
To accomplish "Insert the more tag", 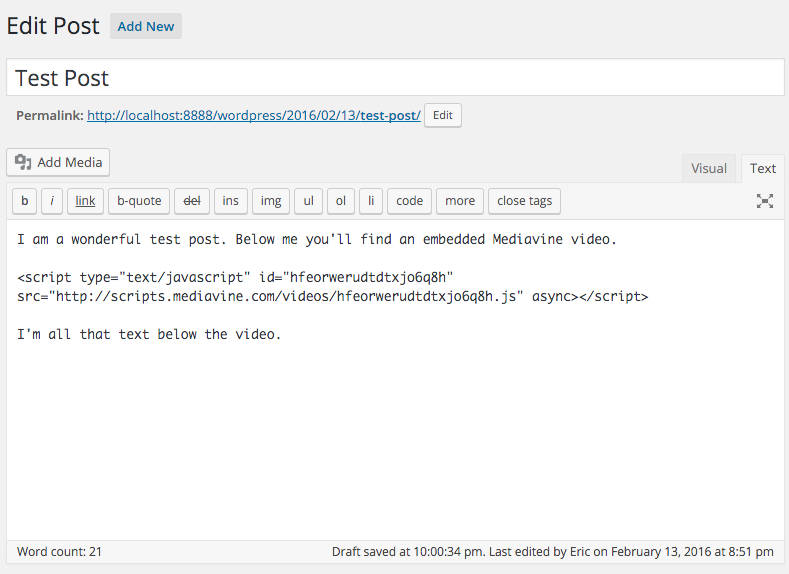I will point(460,201).
